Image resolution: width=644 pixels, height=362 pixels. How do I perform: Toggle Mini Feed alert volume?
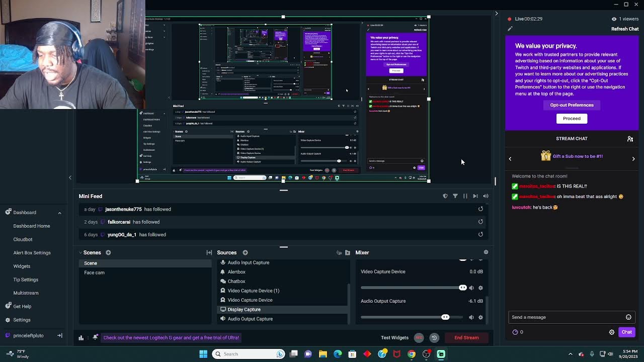486,196
